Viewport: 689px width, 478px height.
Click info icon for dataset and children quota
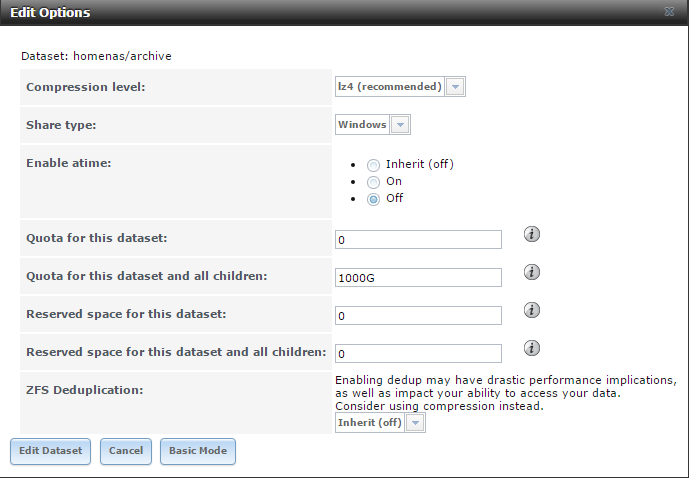pyautogui.click(x=532, y=272)
